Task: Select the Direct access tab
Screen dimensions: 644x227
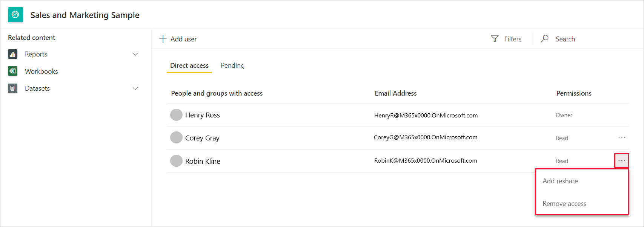Action: click(189, 66)
